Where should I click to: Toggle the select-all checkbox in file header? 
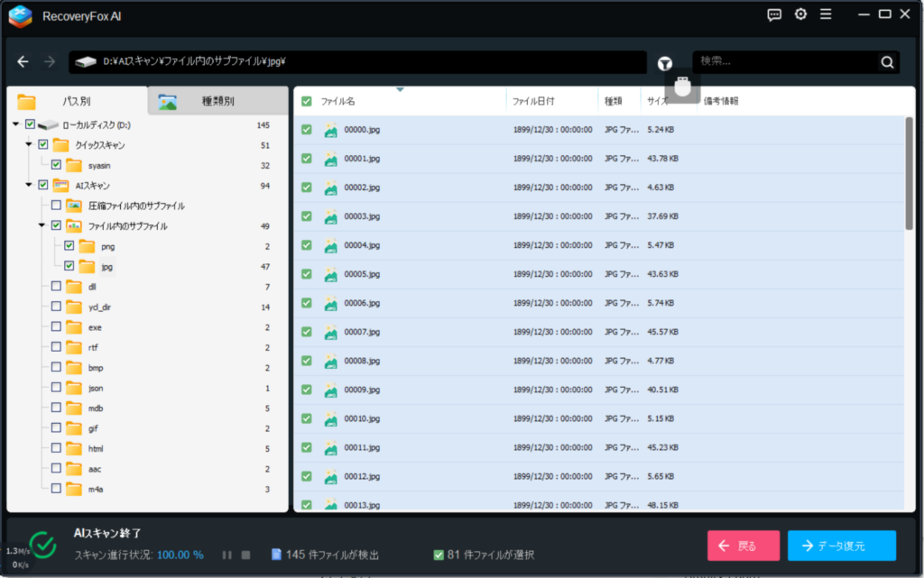tap(307, 101)
